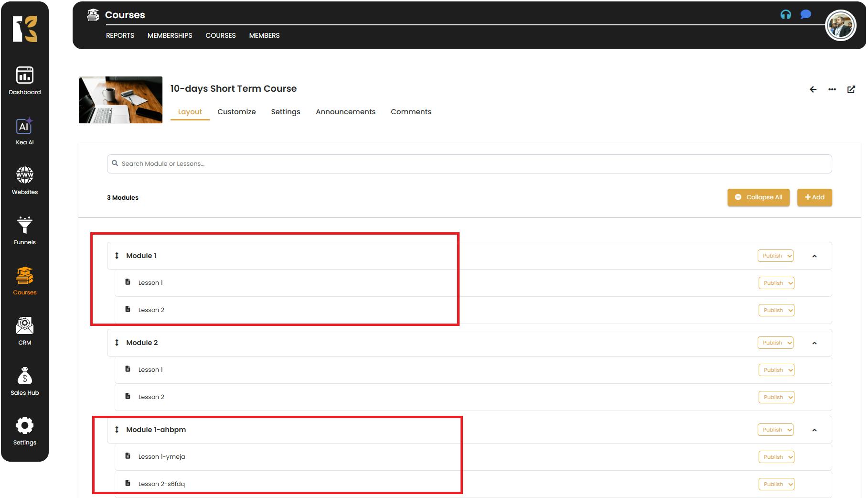Click the +Add button
Viewport: 868px width, 498px height.
click(814, 197)
